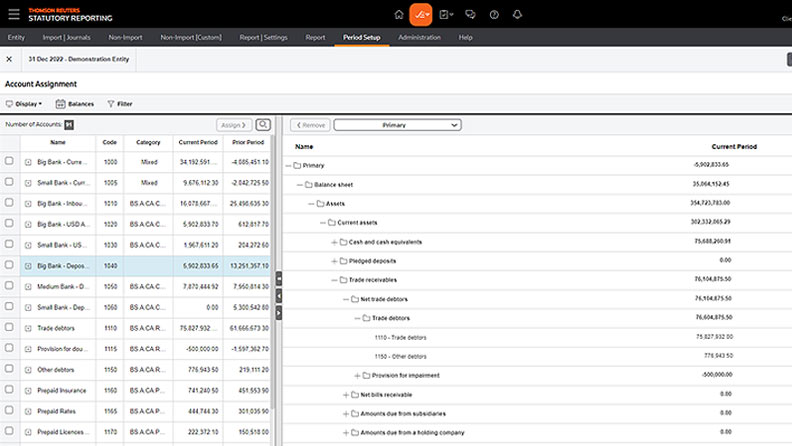Open the notifications bell icon
Image resolution: width=792 pixels, height=446 pixels.
point(519,14)
